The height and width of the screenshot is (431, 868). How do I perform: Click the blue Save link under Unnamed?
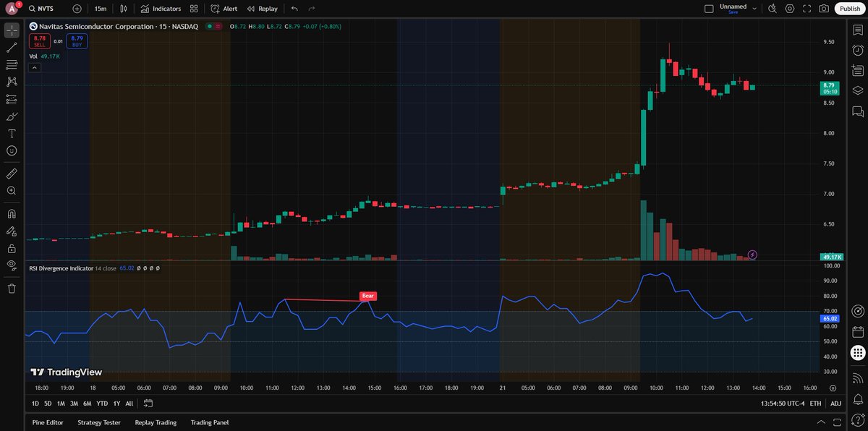[x=733, y=12]
